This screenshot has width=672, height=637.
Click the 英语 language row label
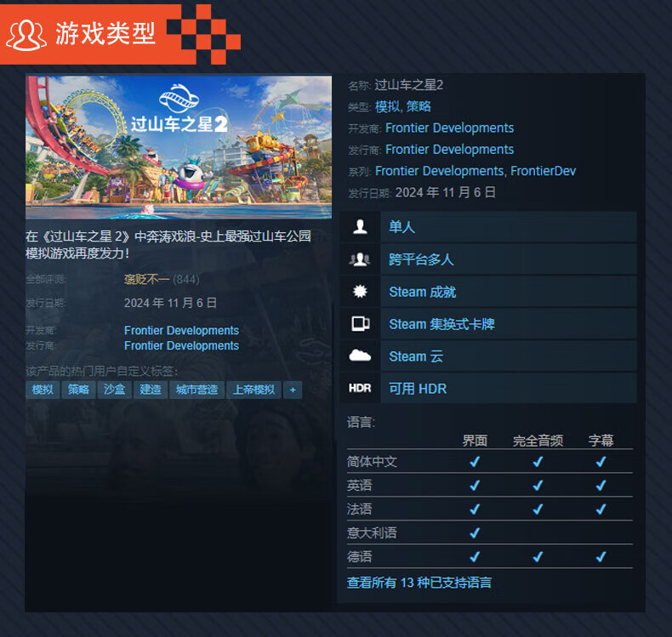359,486
